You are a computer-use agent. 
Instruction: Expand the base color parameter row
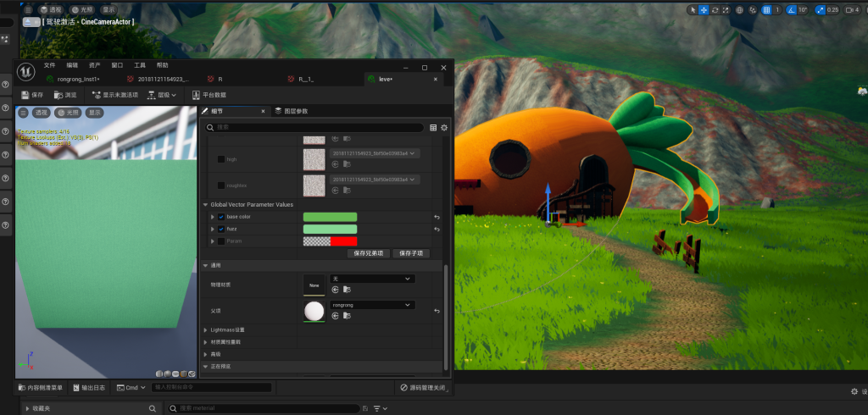(213, 217)
